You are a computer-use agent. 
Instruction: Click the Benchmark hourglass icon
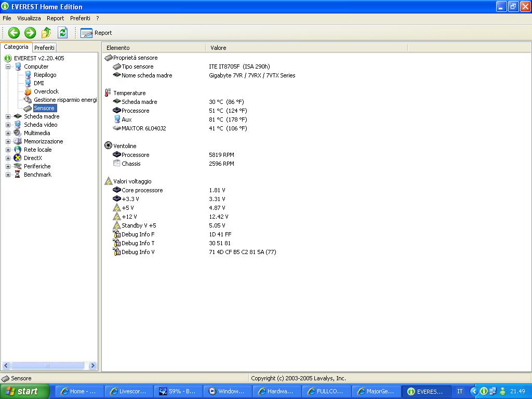(17, 175)
